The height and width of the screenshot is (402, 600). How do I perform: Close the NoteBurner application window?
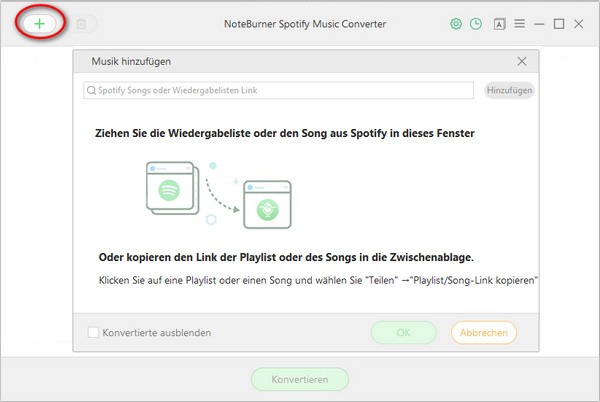coord(579,24)
